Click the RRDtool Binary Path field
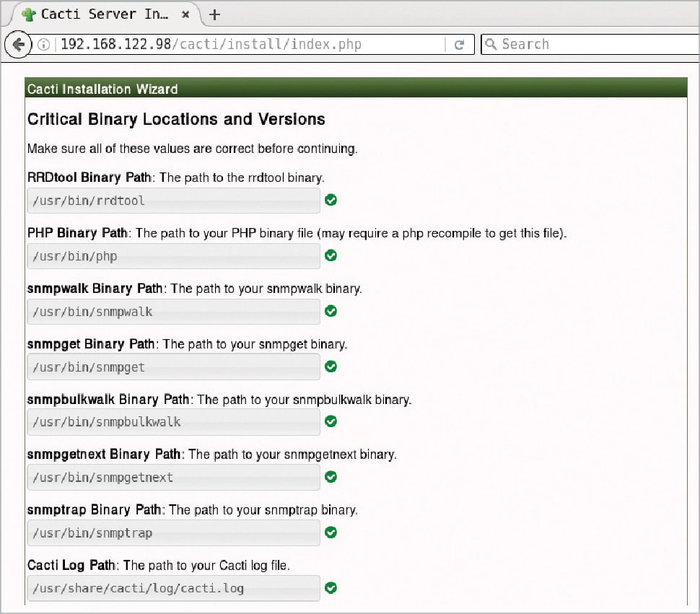This screenshot has height=614, width=700. (x=173, y=201)
